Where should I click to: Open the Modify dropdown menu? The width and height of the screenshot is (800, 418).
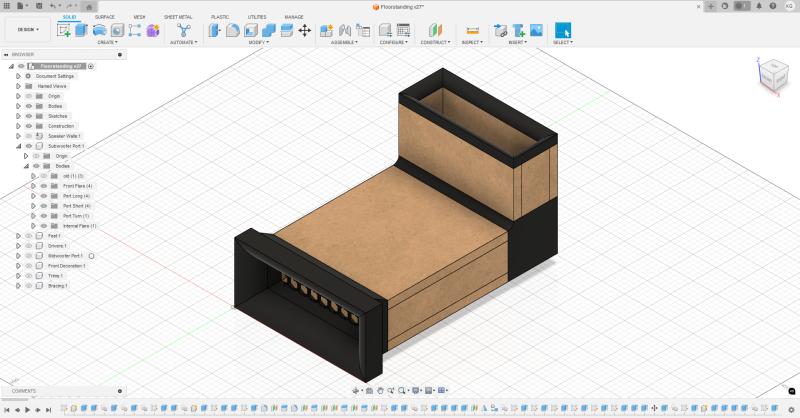(258, 42)
